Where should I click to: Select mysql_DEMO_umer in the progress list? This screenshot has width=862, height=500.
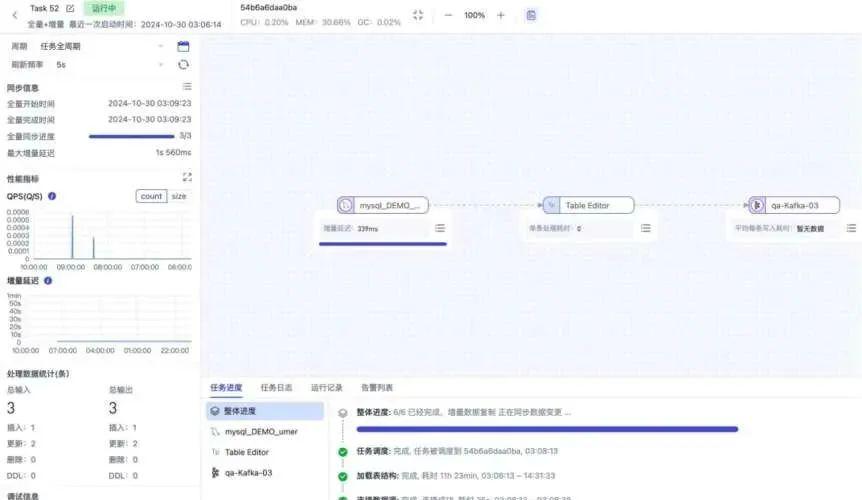point(265,432)
